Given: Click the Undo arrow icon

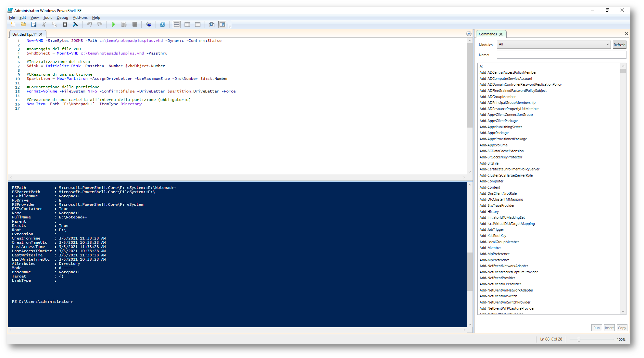Looking at the screenshot, I should click(x=89, y=24).
